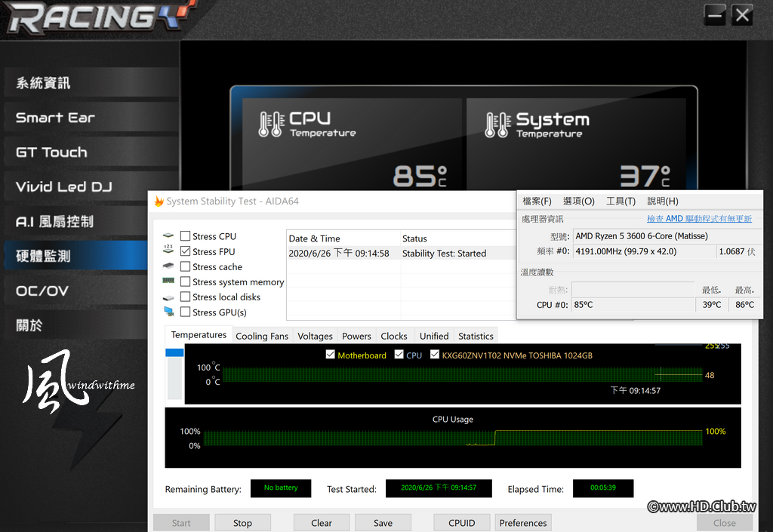
Task: Click the System Temperature thermometer icon
Action: (497, 125)
